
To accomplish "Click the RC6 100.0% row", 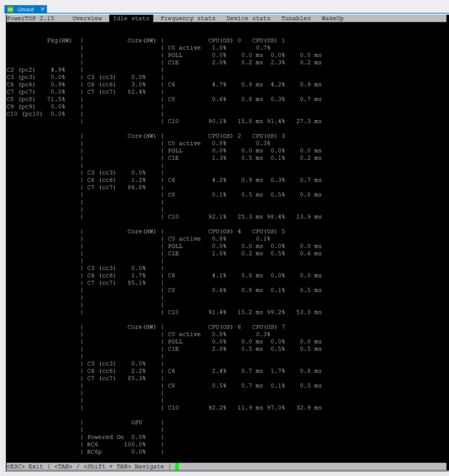I will [x=117, y=444].
